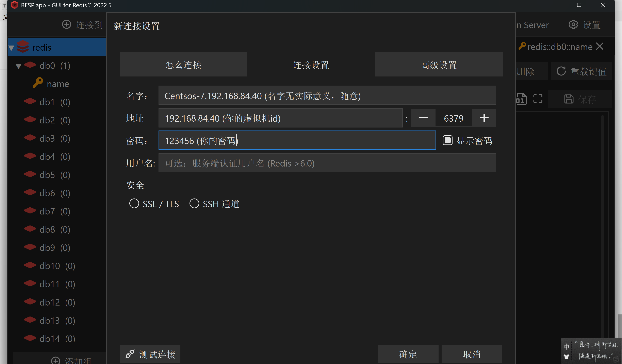Click the 名字 connection name field

[327, 96]
